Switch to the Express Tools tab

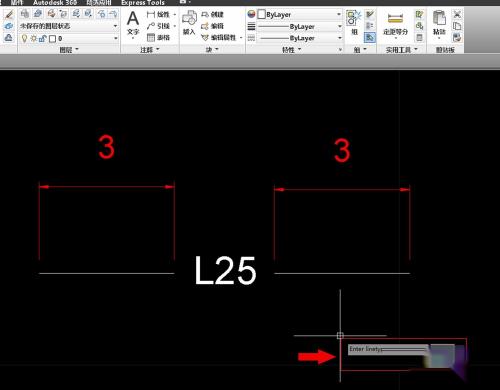pyautogui.click(x=143, y=3)
